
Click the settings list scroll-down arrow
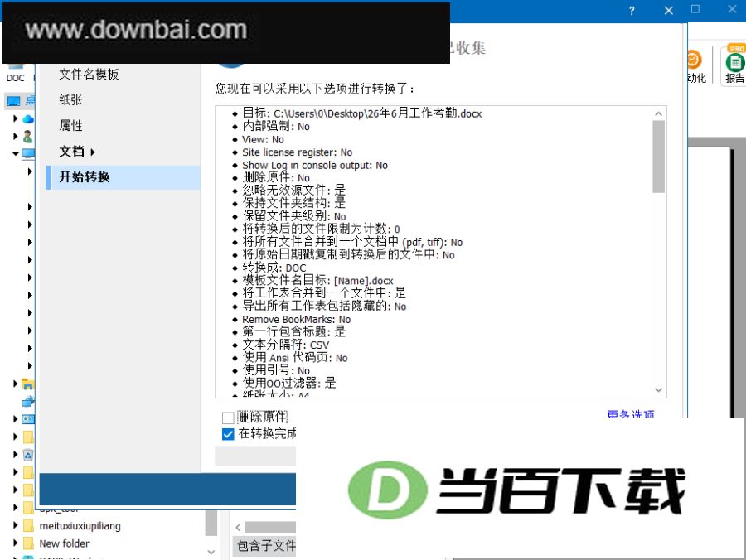pos(658,390)
